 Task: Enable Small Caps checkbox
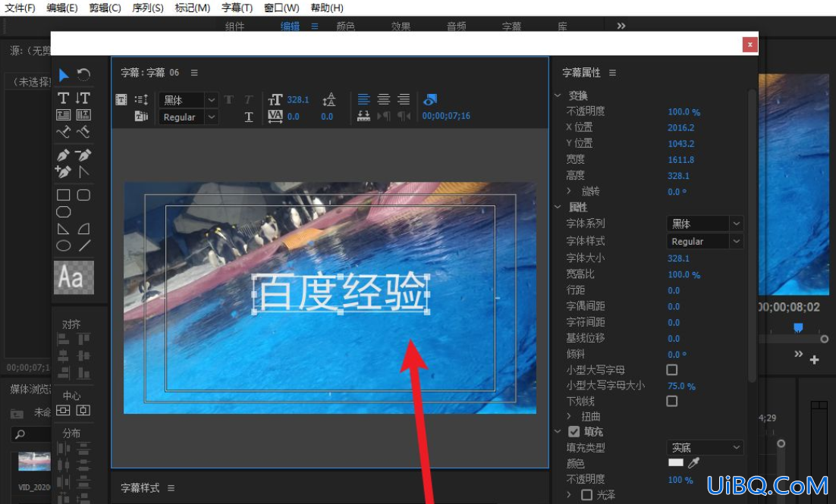(x=672, y=370)
